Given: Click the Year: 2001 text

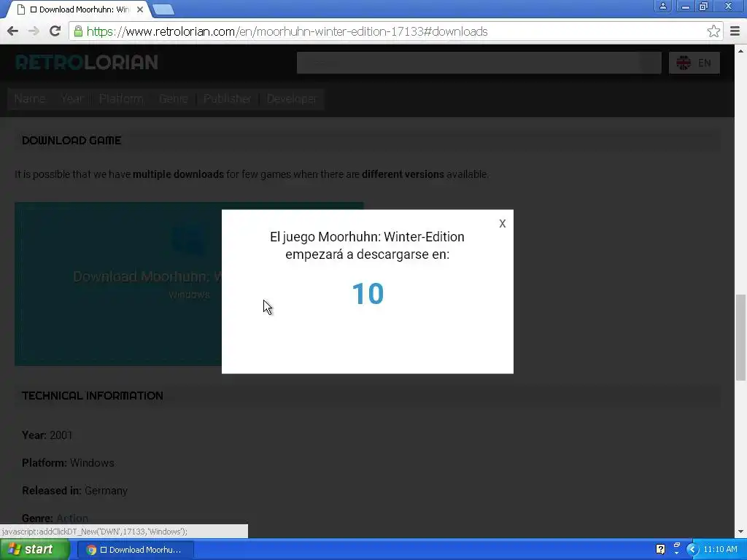Looking at the screenshot, I should [x=47, y=435].
